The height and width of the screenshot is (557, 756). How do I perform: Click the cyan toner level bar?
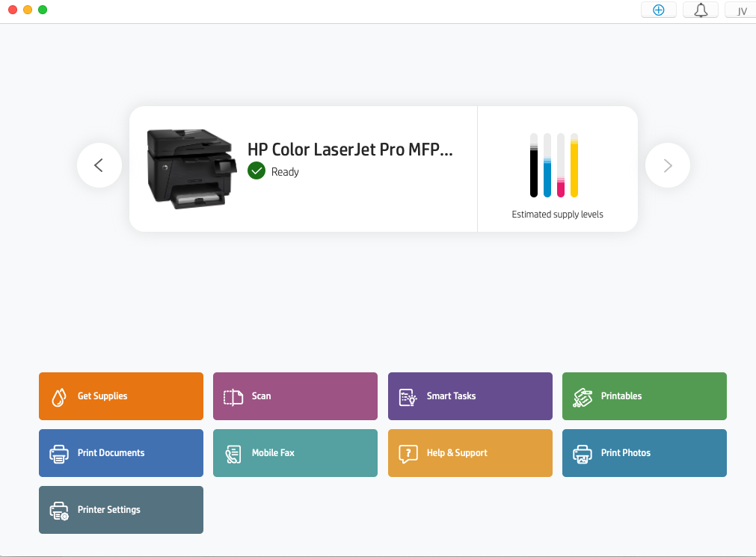tap(547, 165)
